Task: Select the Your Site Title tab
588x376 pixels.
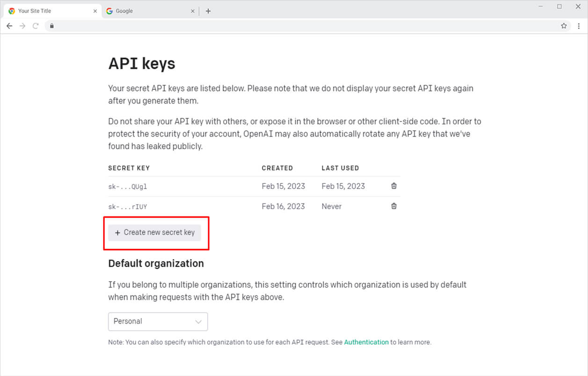Action: tap(47, 11)
